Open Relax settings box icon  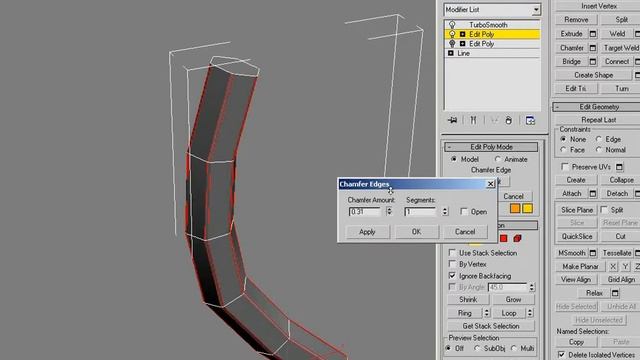point(615,293)
